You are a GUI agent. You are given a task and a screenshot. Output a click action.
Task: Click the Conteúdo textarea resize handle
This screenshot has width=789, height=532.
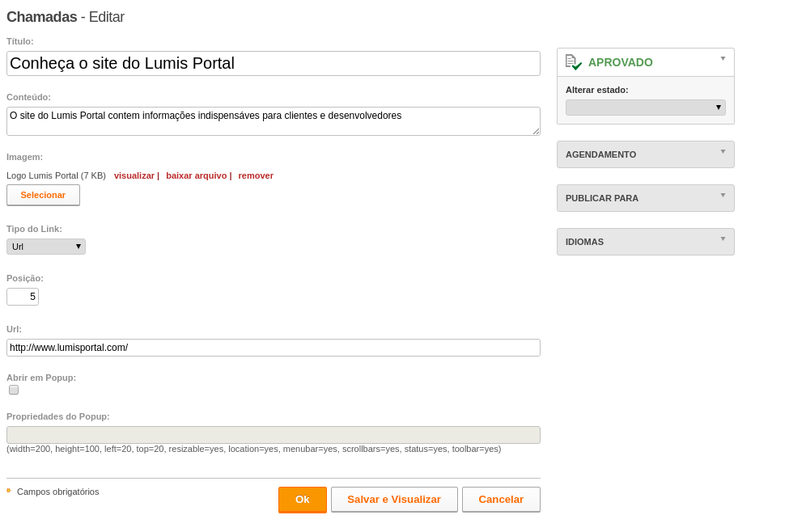536,131
